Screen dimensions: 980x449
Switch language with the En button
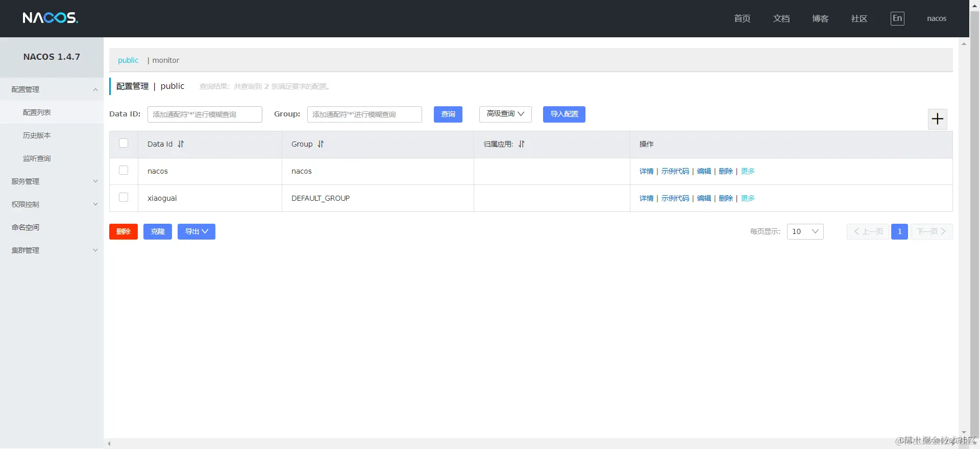point(897,18)
